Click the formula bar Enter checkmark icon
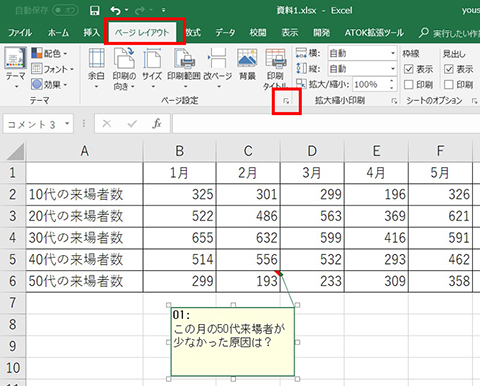This screenshot has height=386, width=480. [x=132, y=124]
